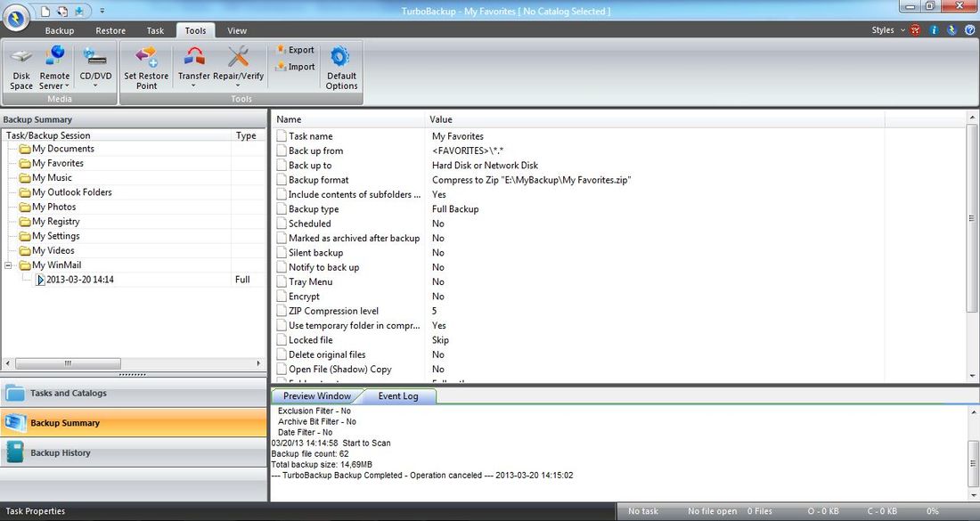This screenshot has width=980, height=521.
Task: Open the quick access toolbar customize arrow
Action: click(x=102, y=12)
